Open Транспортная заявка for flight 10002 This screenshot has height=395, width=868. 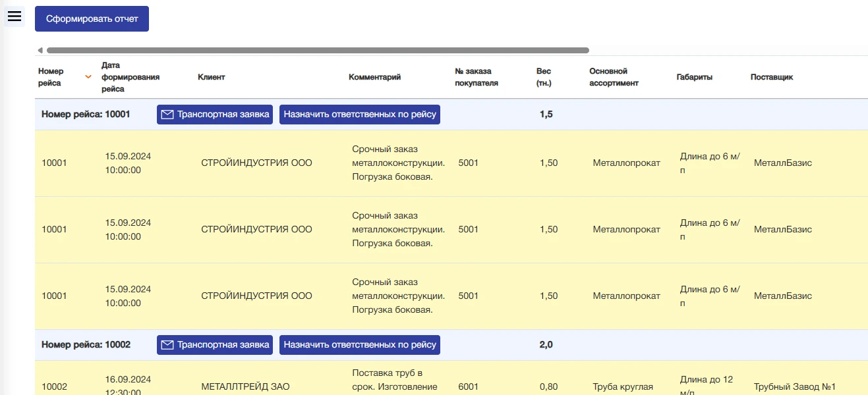click(215, 345)
